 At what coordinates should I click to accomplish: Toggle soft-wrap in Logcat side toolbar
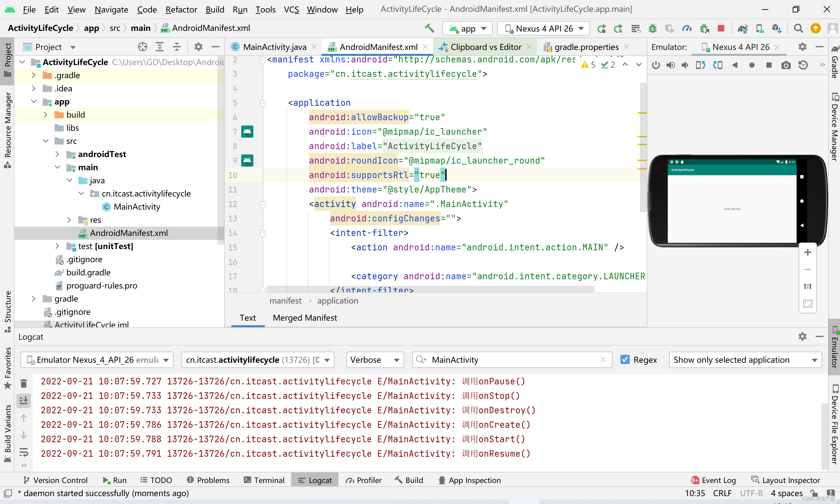[x=23, y=452]
